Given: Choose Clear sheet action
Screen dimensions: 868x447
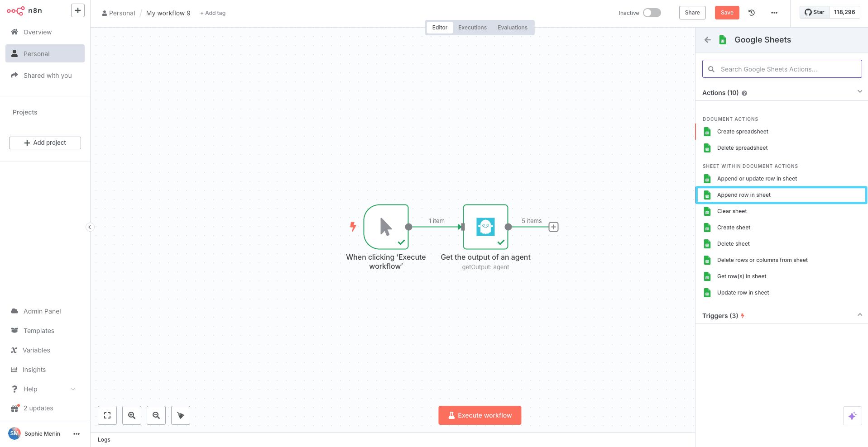Looking at the screenshot, I should (x=782, y=211).
